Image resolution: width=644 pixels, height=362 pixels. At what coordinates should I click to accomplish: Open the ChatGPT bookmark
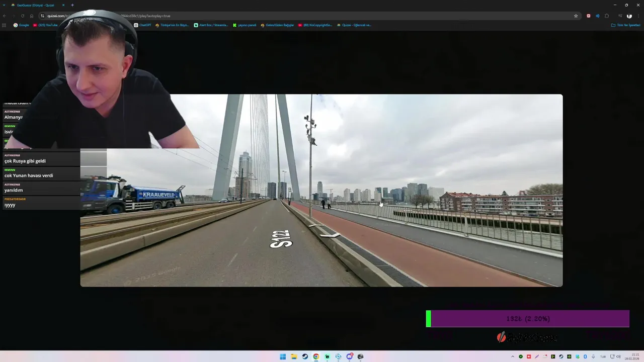pos(143,25)
